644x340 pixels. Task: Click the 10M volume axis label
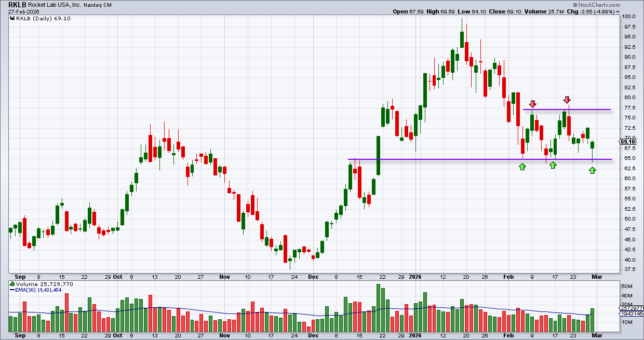(627, 322)
